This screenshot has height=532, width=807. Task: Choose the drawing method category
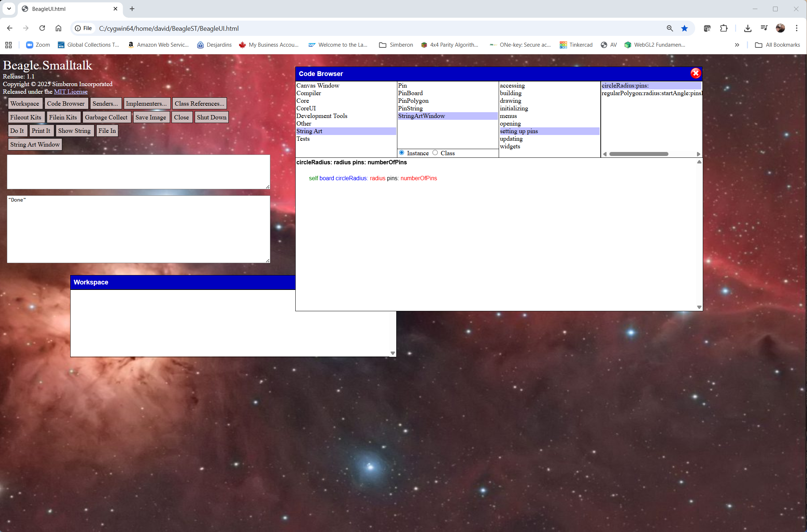[x=510, y=101]
